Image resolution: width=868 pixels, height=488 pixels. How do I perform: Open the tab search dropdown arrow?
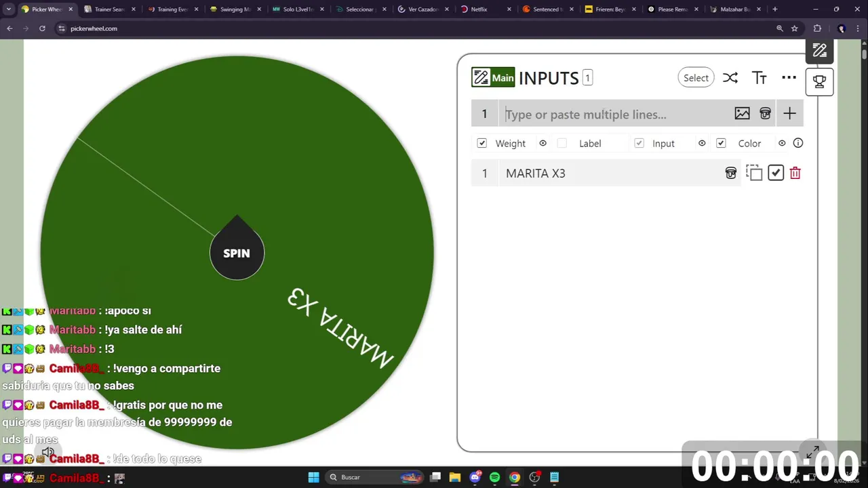[8, 9]
